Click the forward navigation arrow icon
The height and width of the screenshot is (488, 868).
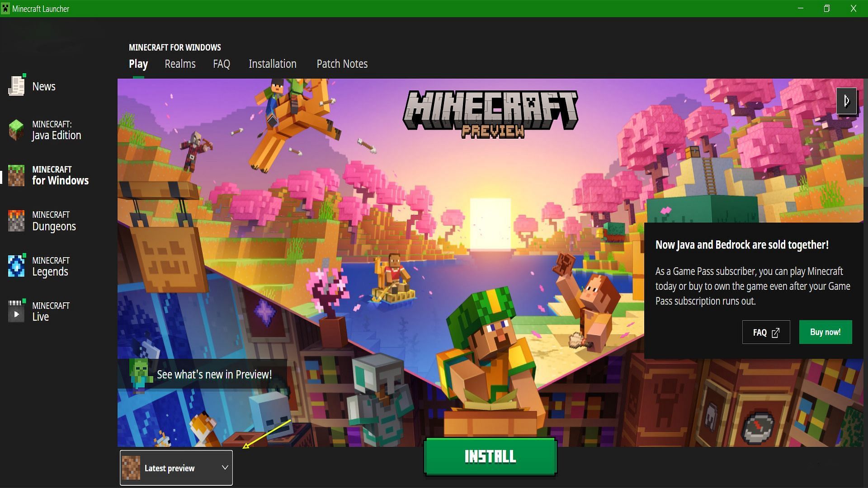847,101
